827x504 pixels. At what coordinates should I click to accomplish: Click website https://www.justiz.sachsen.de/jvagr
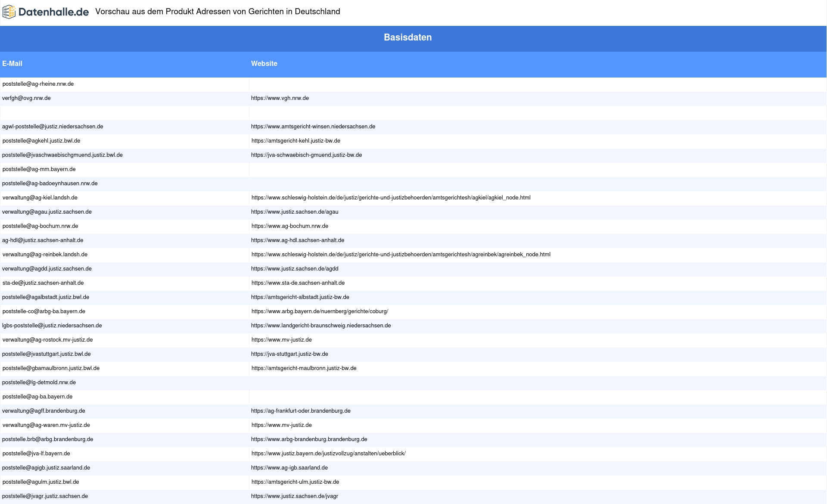point(295,496)
